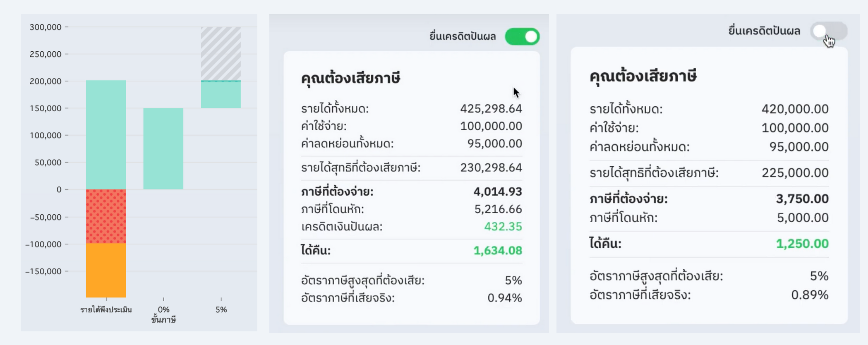This screenshot has width=868, height=345.
Task: Click the รายได้พึงประเมิน axis label
Action: click(x=106, y=310)
